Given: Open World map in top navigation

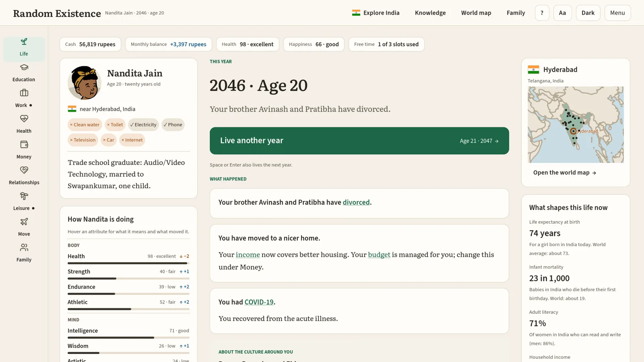Looking at the screenshot, I should pyautogui.click(x=476, y=13).
